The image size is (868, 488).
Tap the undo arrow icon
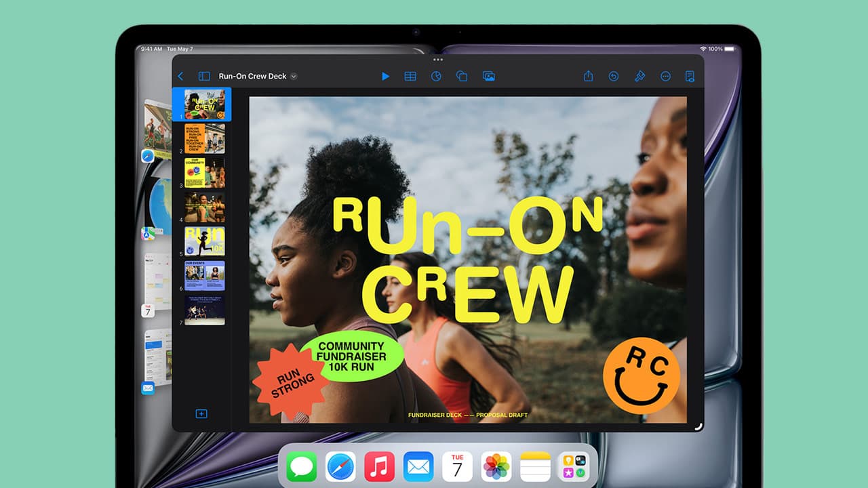click(614, 77)
